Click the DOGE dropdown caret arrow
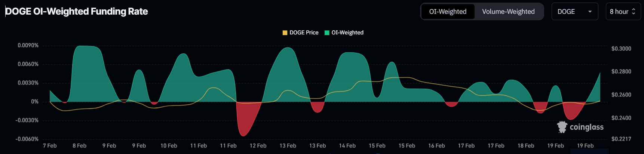 tap(590, 12)
